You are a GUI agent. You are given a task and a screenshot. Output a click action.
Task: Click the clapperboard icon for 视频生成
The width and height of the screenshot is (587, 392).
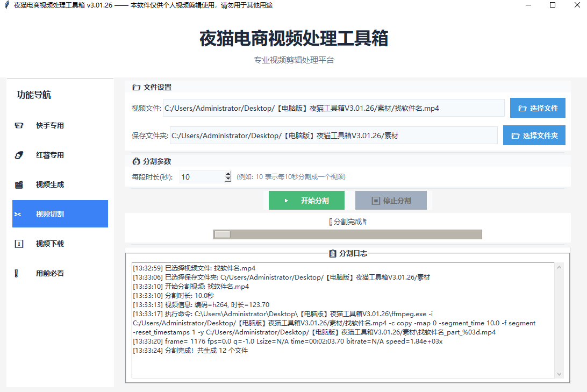(x=19, y=184)
